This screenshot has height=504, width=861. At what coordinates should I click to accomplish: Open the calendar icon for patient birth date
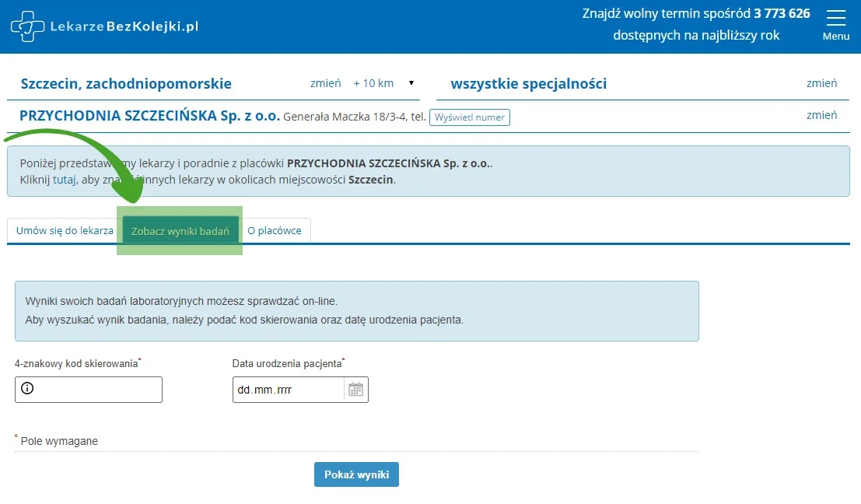pyautogui.click(x=355, y=389)
